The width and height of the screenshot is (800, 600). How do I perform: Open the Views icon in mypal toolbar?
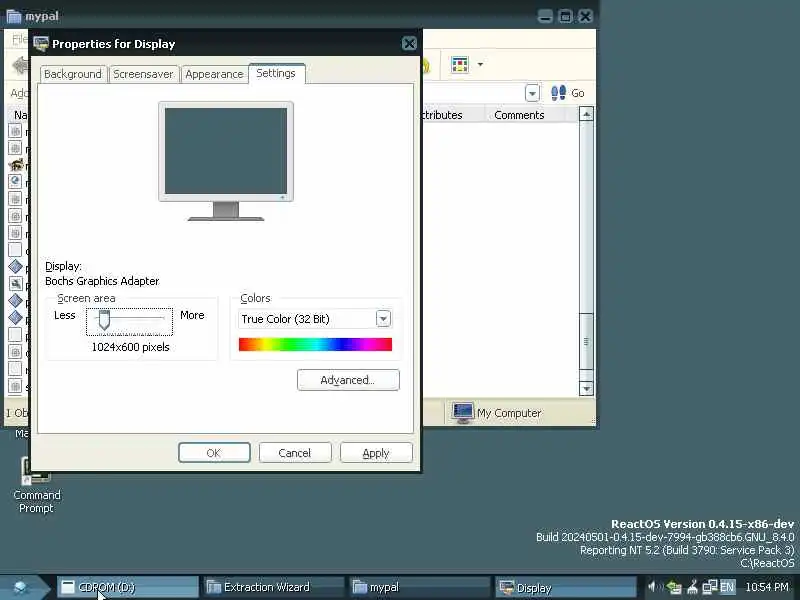coord(460,65)
